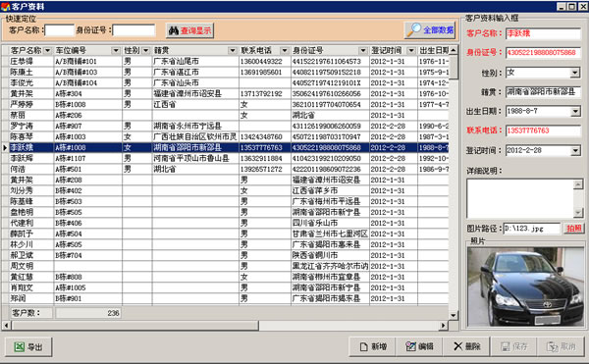Click the horizontal scrollbar thumb
589x364 pixels.
coord(134,326)
